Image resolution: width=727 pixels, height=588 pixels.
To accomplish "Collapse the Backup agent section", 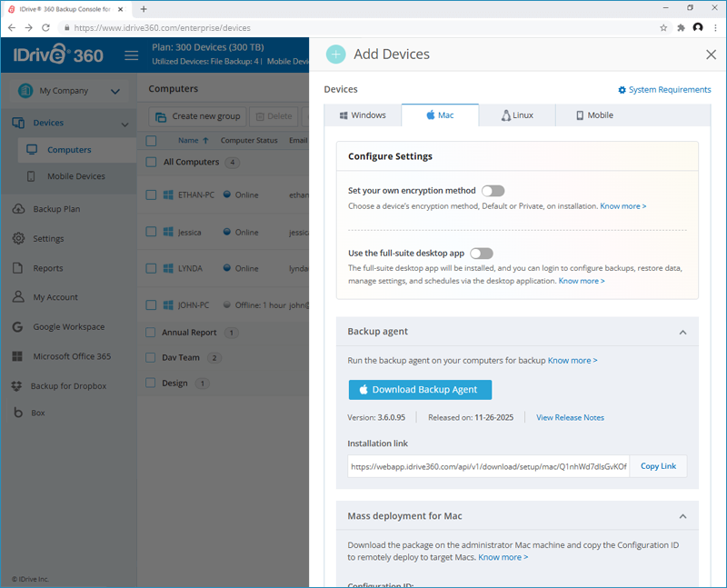I will coord(682,333).
